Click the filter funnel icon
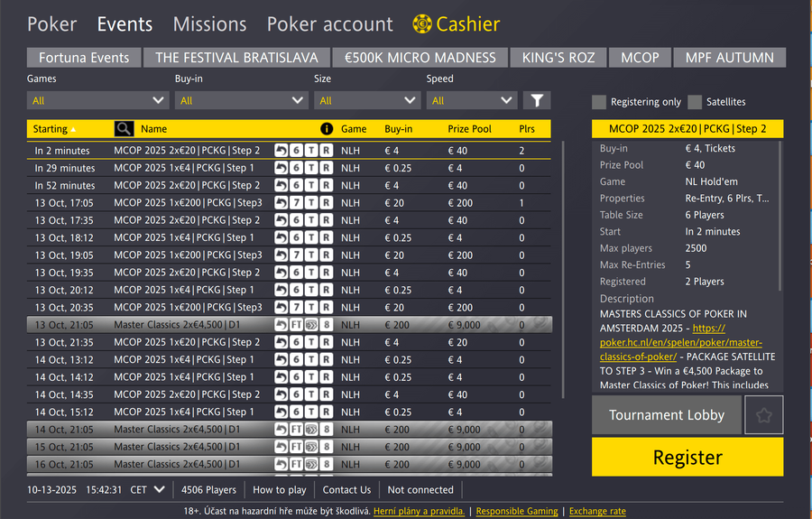This screenshot has height=519, width=812. (x=536, y=101)
